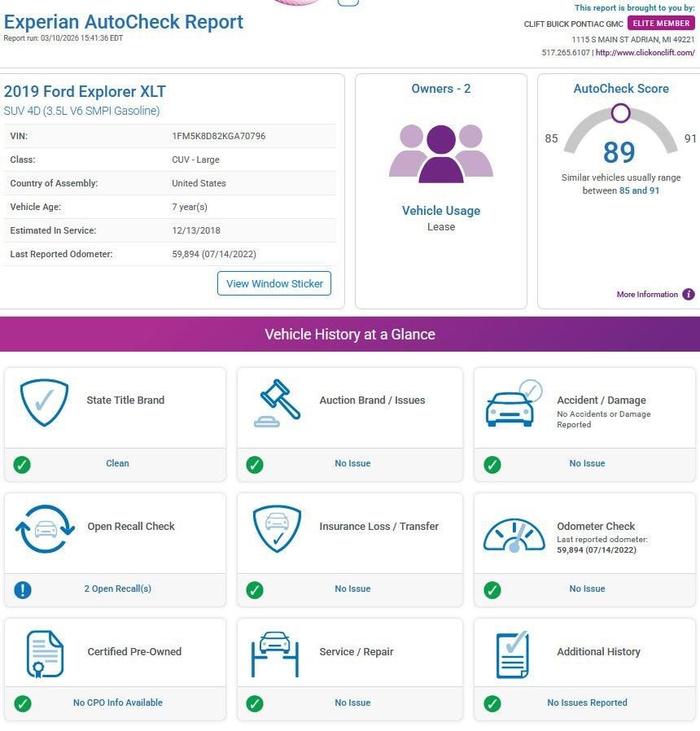Screen dimensions: 700x731
Task: Open the 2 Open Recall(s) link
Action: pyautogui.click(x=117, y=589)
